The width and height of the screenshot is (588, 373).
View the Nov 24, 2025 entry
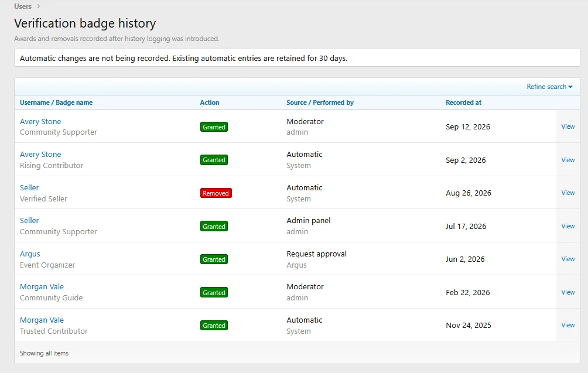click(568, 326)
